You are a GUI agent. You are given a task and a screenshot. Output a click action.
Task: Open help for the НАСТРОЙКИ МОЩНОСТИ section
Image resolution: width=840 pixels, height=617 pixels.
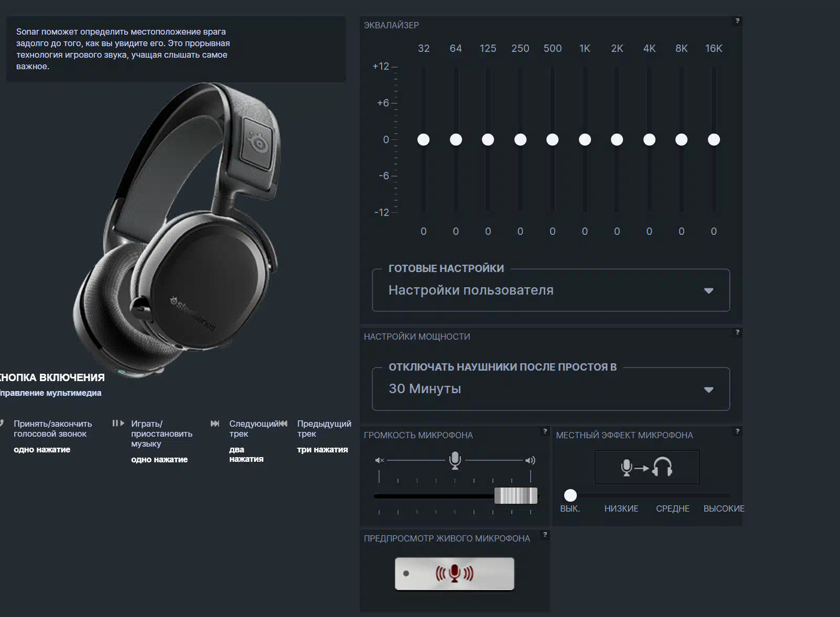(737, 332)
